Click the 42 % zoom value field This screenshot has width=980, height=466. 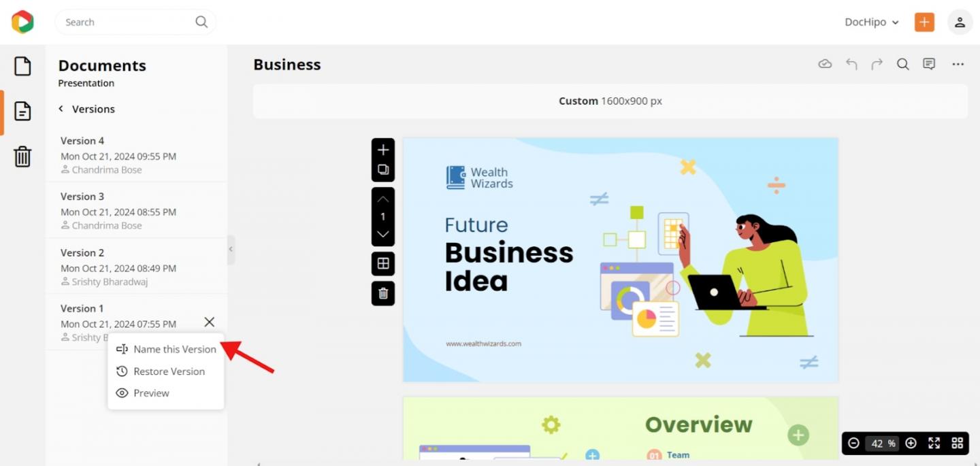(883, 443)
